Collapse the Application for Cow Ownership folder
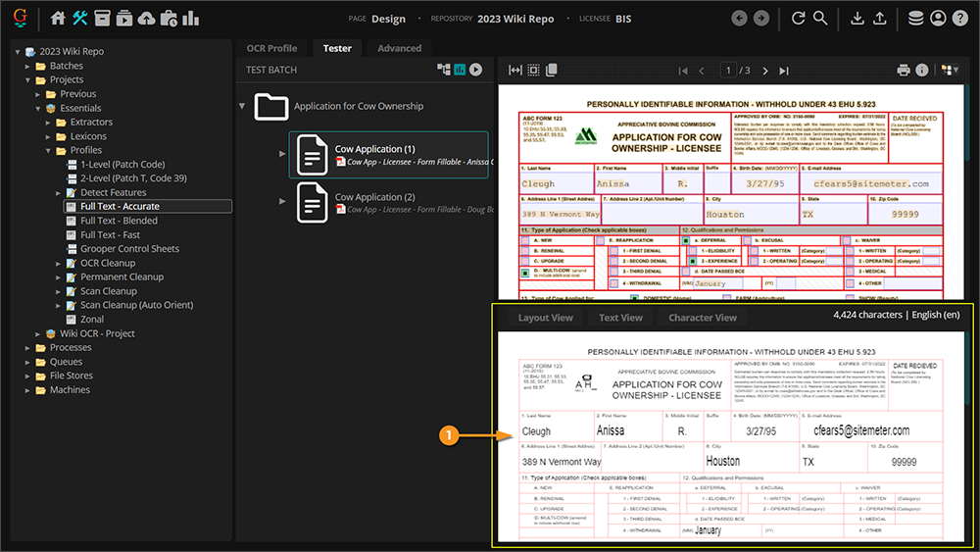The height and width of the screenshot is (552, 980). tap(242, 106)
